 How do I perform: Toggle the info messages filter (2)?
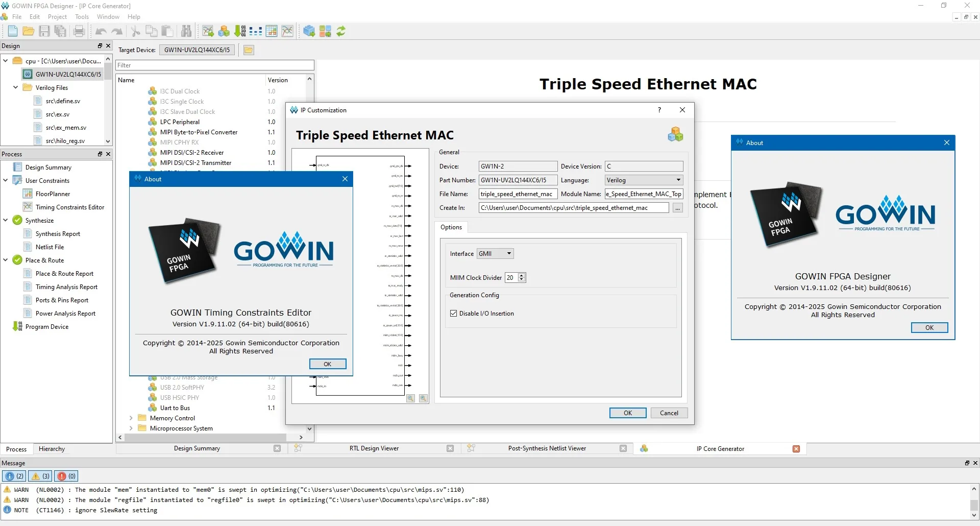click(x=14, y=476)
